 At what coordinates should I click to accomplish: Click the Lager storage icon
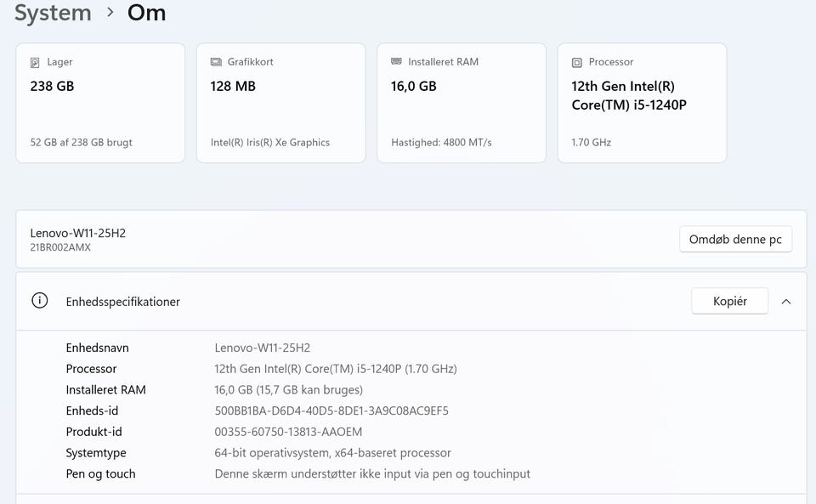point(35,62)
